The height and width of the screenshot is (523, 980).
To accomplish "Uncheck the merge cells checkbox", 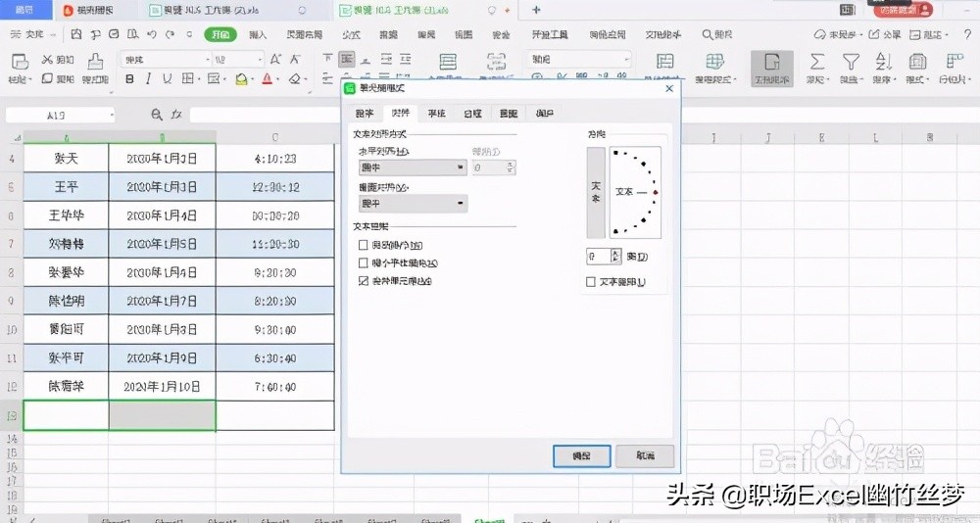I will pos(364,280).
